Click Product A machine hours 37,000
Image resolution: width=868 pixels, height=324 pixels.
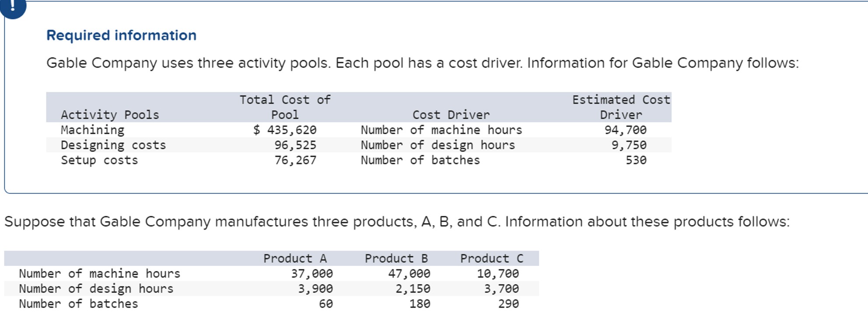click(312, 273)
